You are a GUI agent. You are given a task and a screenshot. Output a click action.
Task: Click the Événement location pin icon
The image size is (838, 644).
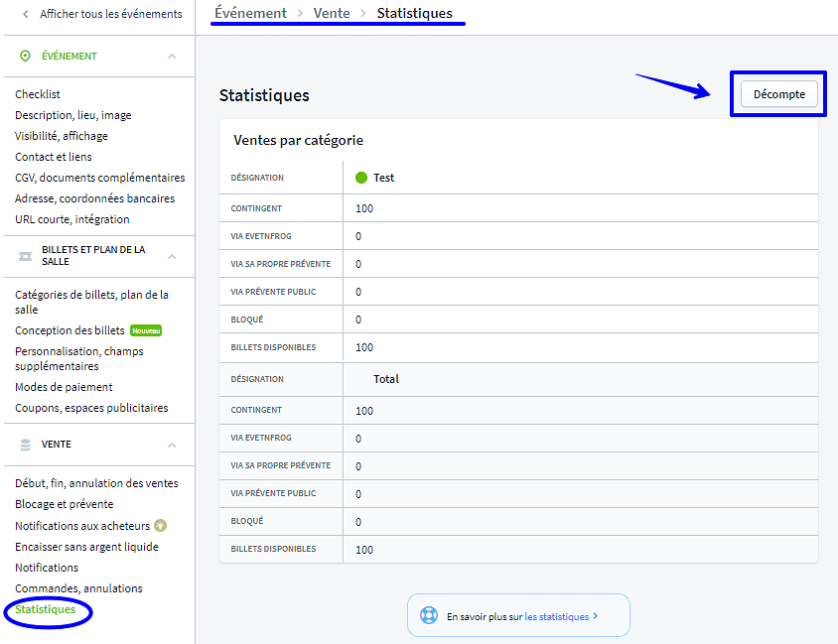(x=26, y=57)
